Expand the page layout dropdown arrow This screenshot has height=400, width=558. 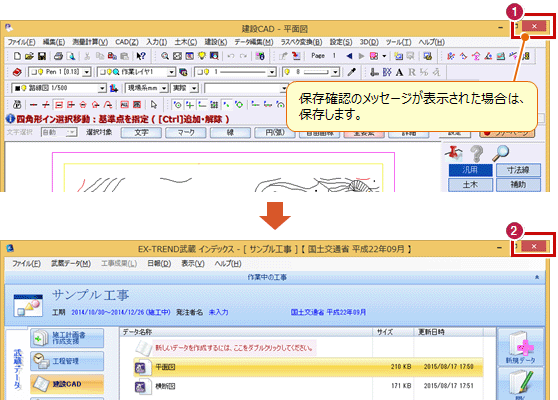384,56
